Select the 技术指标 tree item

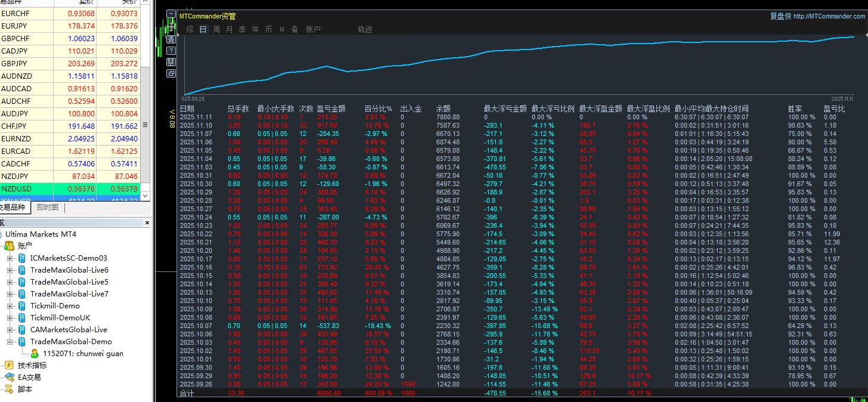(x=32, y=365)
